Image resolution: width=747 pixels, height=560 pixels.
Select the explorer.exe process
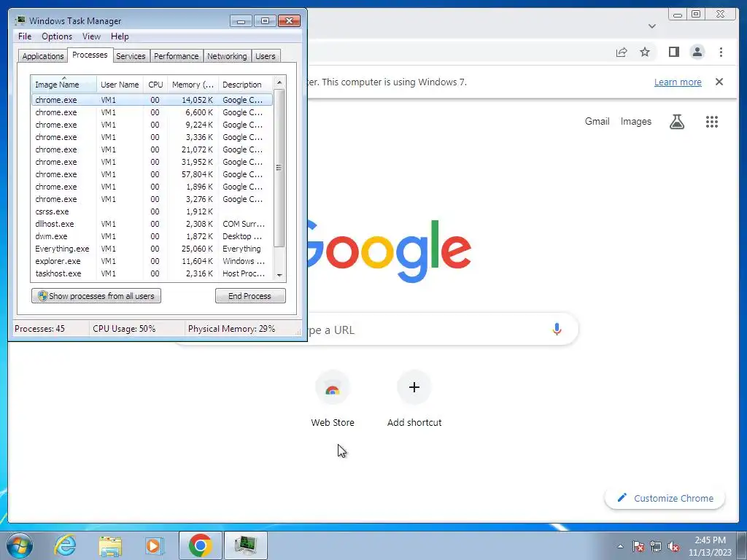pyautogui.click(x=152, y=261)
